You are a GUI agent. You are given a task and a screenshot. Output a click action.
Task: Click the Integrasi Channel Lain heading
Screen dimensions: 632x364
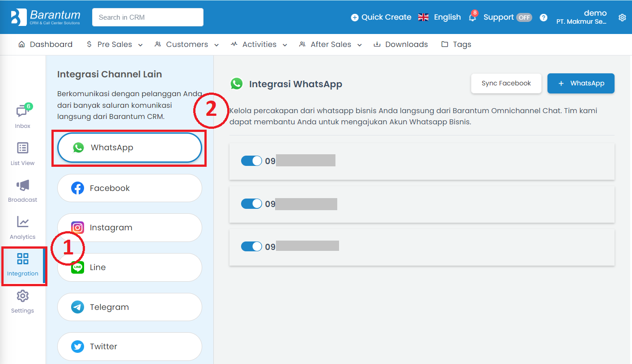110,74
